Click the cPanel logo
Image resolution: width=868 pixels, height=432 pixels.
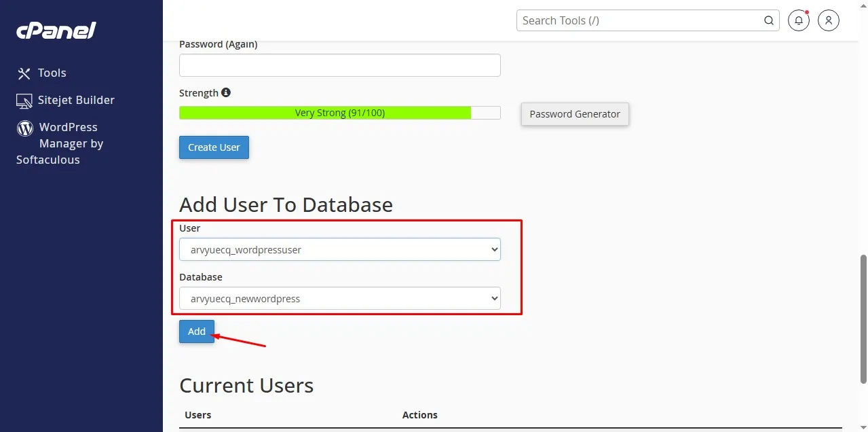[56, 30]
